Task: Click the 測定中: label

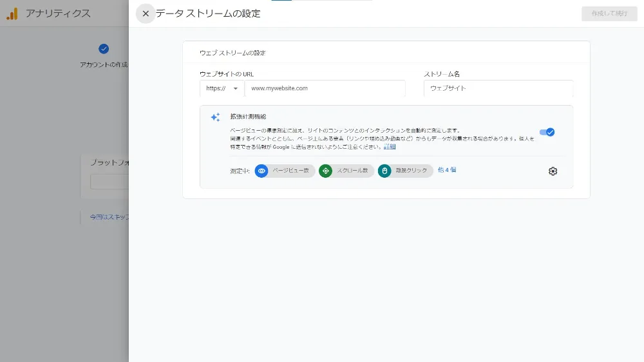Action: (240, 171)
